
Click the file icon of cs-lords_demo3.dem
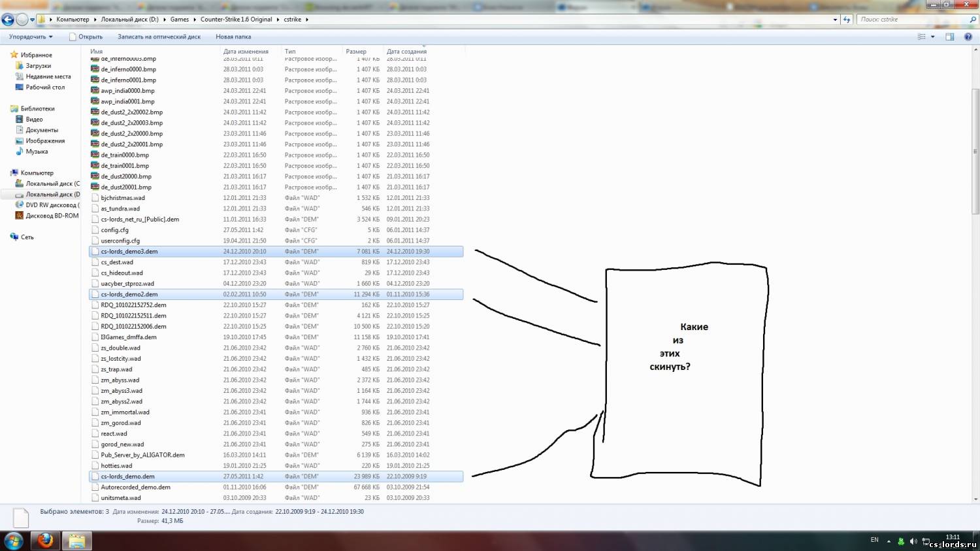pos(95,252)
